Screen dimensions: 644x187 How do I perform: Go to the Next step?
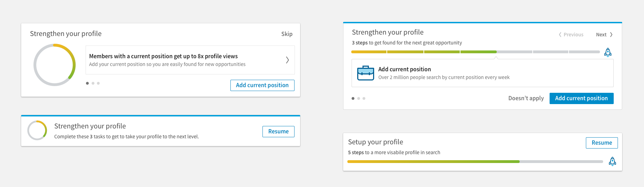coord(604,35)
